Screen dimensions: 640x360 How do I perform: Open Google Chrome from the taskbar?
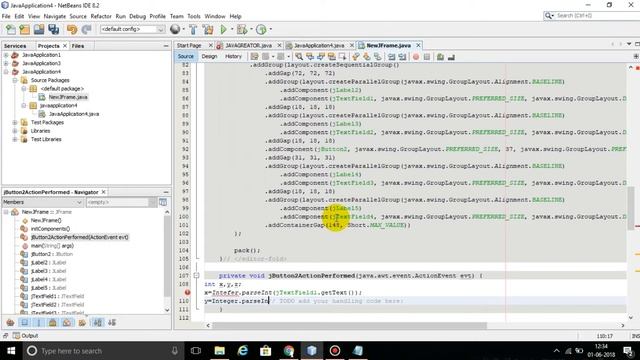click(x=289, y=351)
